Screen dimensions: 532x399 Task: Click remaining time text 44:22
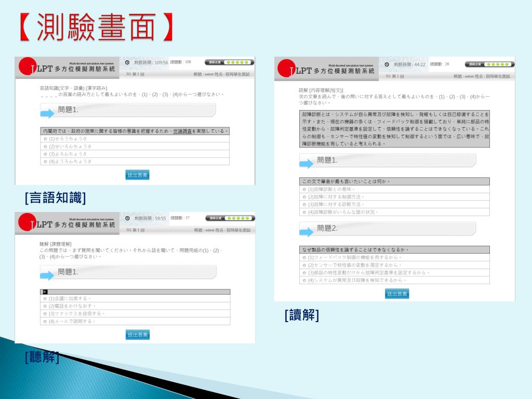(410, 64)
